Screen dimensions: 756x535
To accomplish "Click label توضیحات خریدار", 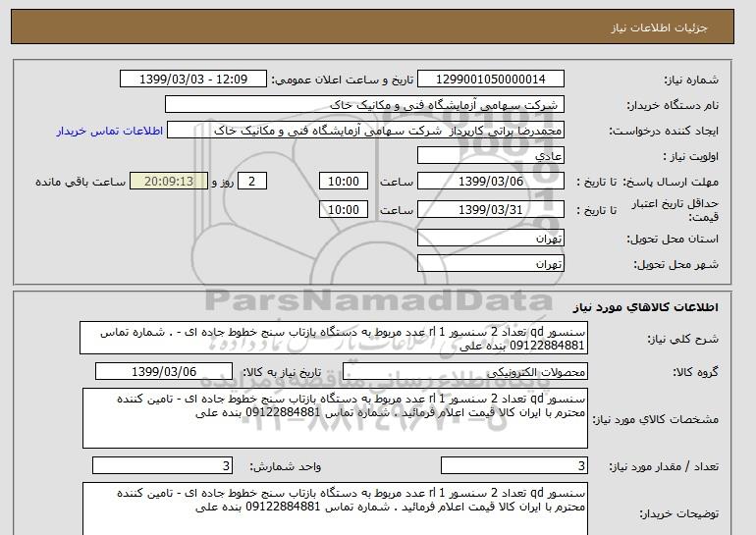I will 679,514.
